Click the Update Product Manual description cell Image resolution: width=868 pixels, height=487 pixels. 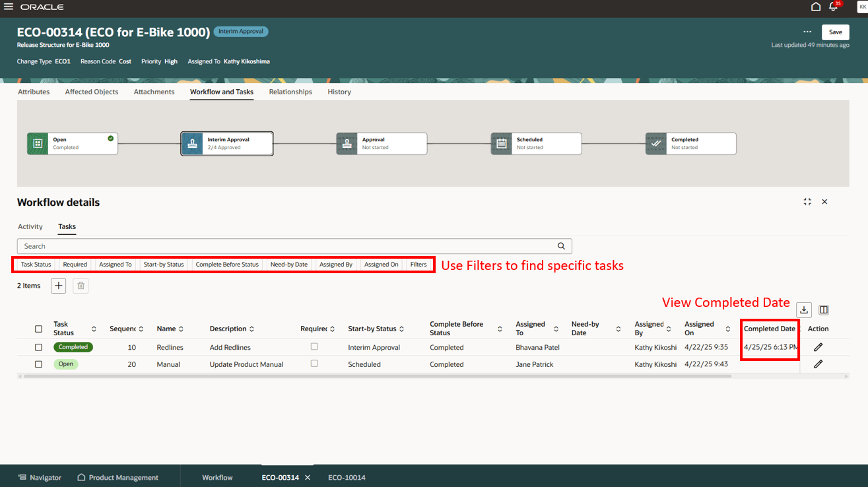[x=247, y=364]
